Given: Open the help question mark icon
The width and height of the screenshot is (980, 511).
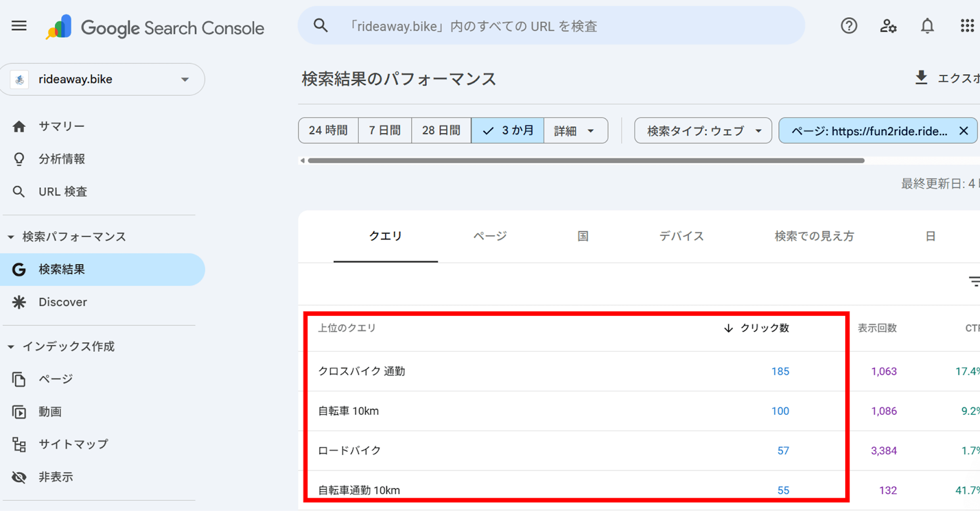Looking at the screenshot, I should tap(849, 26).
